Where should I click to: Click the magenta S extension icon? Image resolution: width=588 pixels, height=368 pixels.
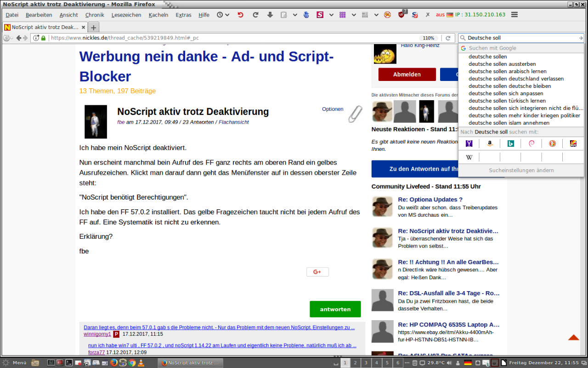click(320, 15)
